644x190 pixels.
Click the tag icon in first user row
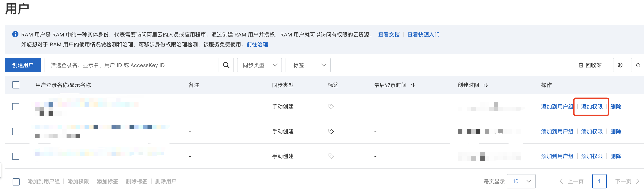(x=331, y=107)
